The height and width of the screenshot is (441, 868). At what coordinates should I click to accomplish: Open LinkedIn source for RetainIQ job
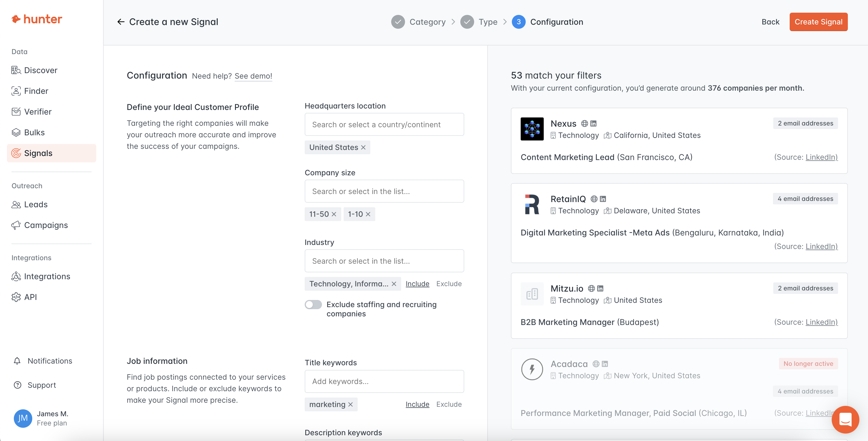(821, 247)
